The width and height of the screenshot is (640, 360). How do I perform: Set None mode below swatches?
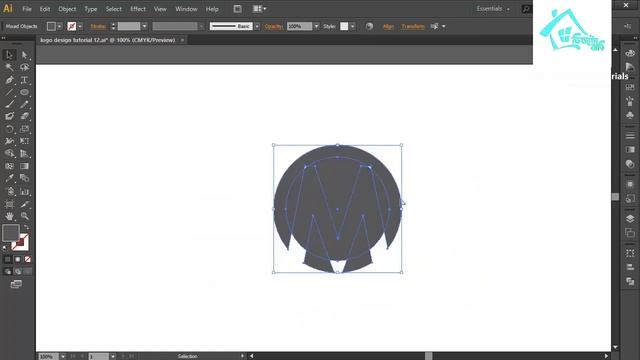point(28,259)
